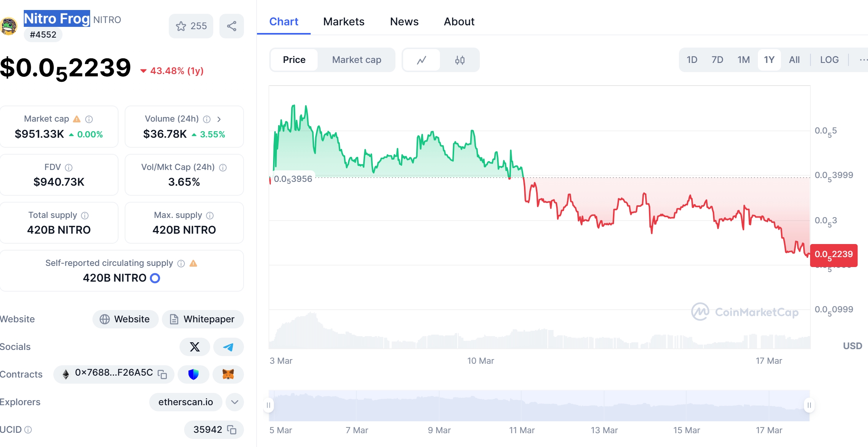The image size is (868, 447).
Task: Click the USD currency label
Action: (x=852, y=346)
